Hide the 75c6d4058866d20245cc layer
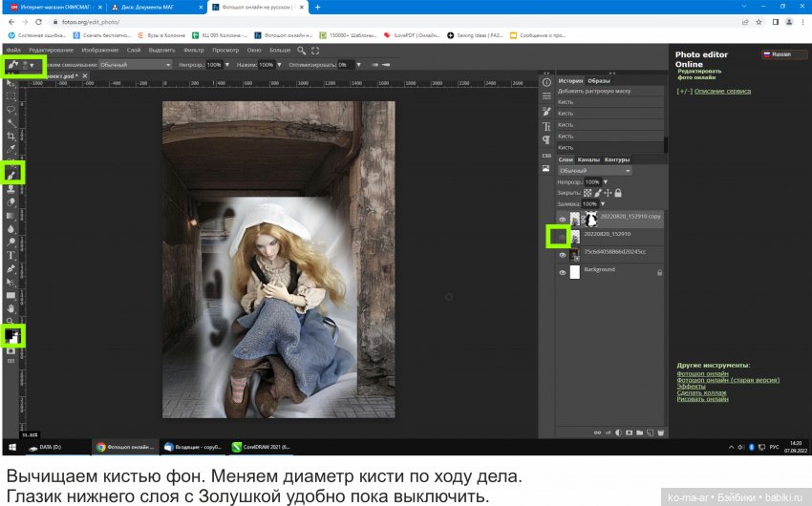Viewport: 812px width, 506px height. pos(563,255)
